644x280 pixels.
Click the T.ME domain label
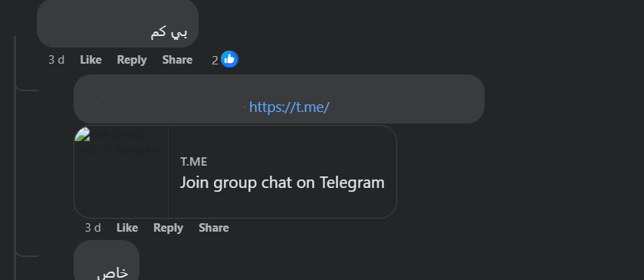[194, 162]
